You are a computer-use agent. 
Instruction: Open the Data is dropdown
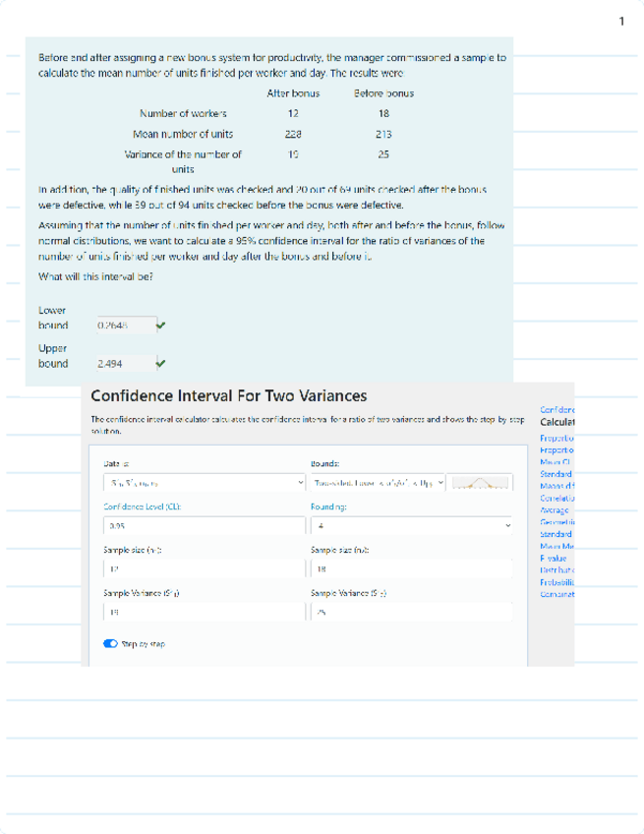pos(205,483)
